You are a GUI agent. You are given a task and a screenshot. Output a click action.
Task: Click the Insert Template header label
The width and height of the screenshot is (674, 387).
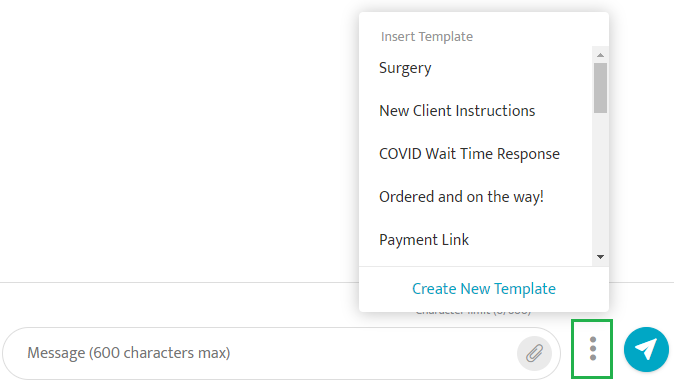pos(427,37)
